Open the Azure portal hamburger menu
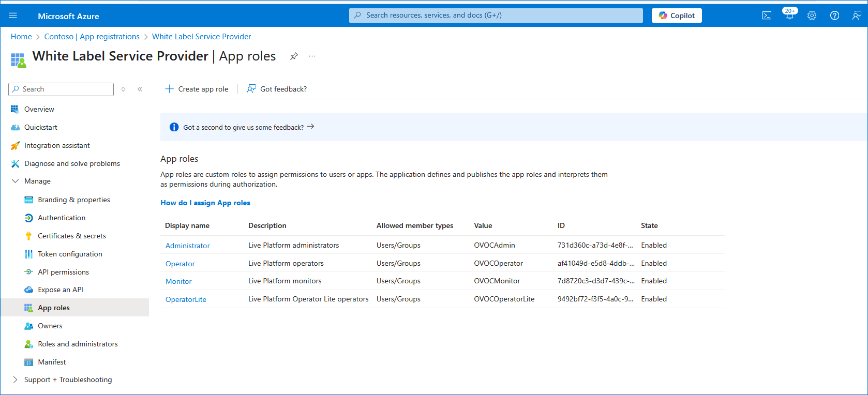868x395 pixels. point(13,16)
